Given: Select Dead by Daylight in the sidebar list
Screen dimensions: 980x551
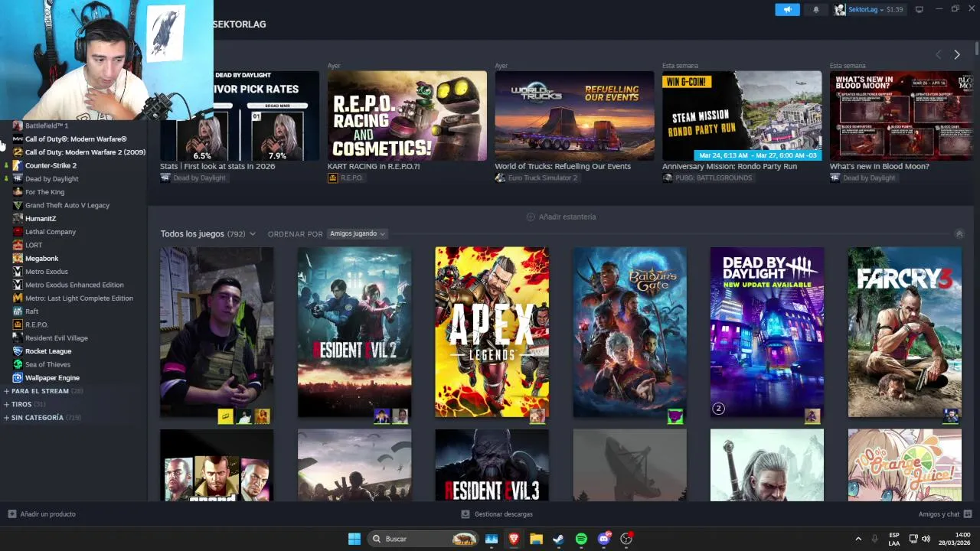Looking at the screenshot, I should [x=51, y=179].
